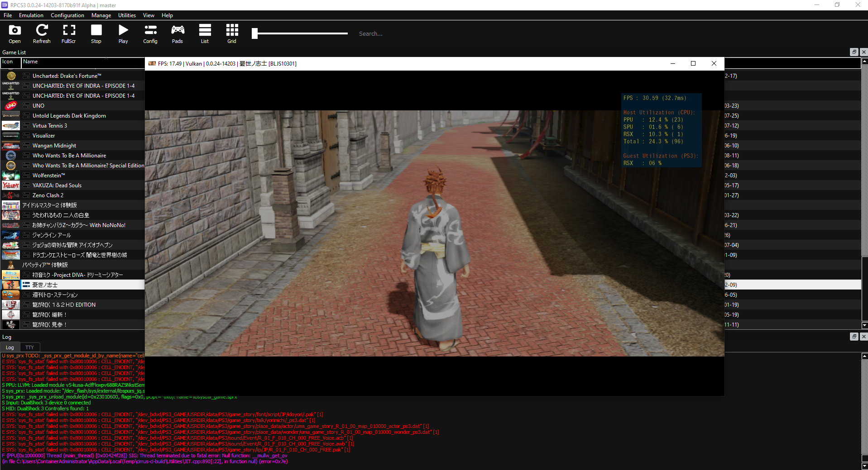868x470 pixels.
Task: Stop the running emulation
Action: (x=96, y=33)
